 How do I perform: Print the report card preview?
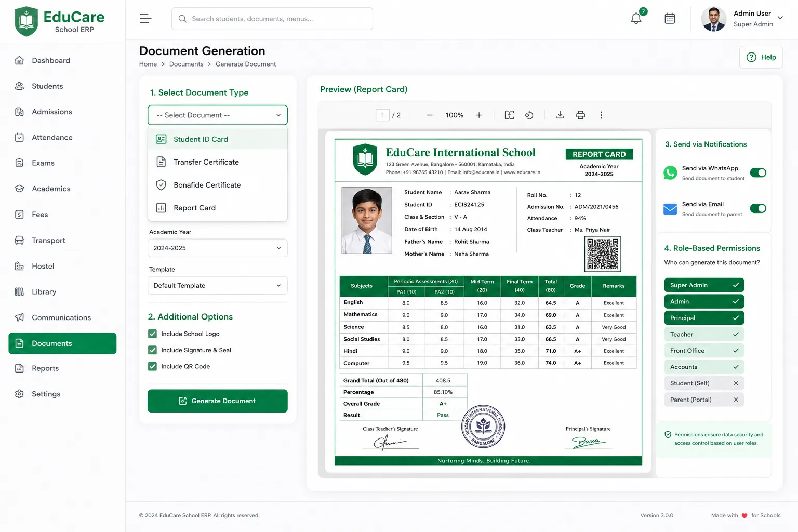tap(581, 115)
